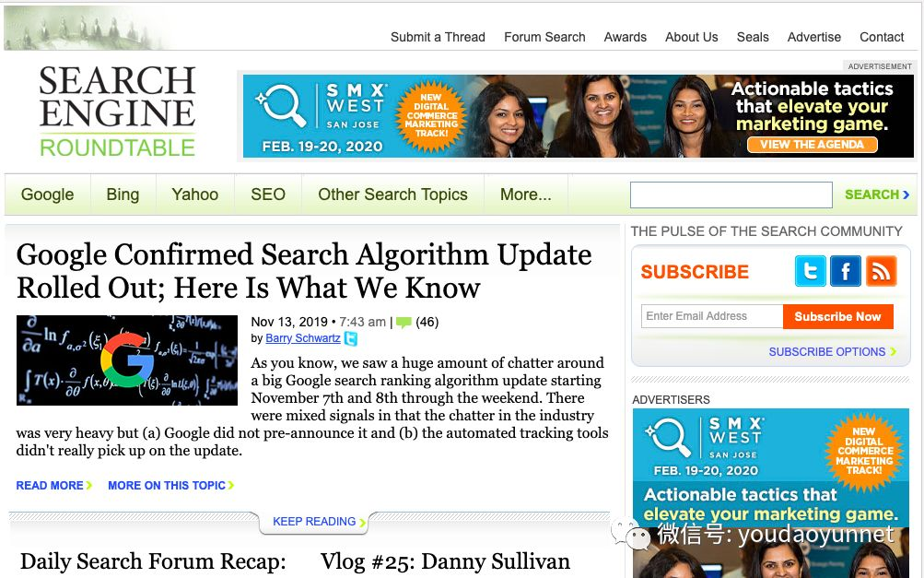Click MORE ON THIS TOPIC link
This screenshot has height=578, width=924.
pyautogui.click(x=171, y=486)
